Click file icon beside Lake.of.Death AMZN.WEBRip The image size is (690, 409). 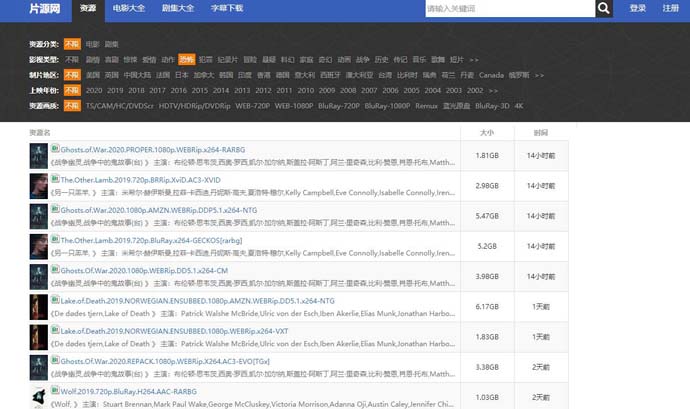point(56,299)
